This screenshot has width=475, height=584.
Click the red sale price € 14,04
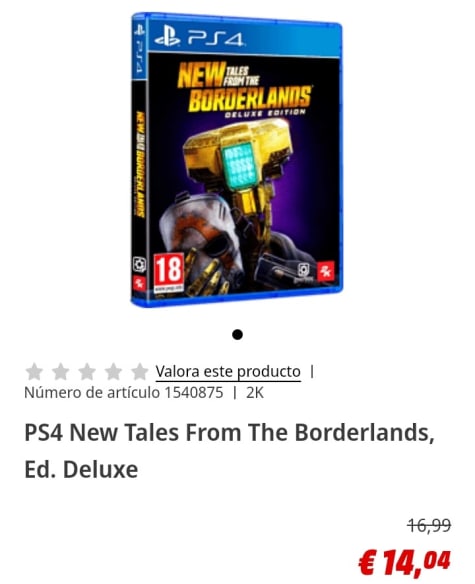click(405, 562)
